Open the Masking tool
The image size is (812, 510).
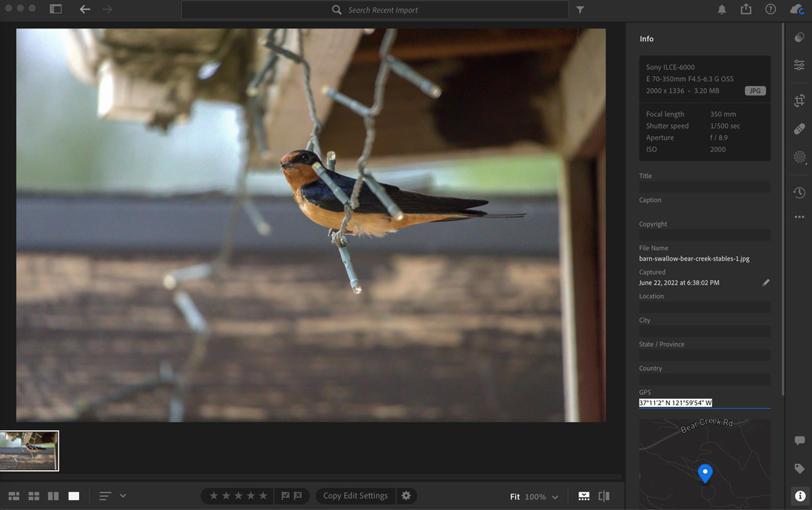coord(799,157)
